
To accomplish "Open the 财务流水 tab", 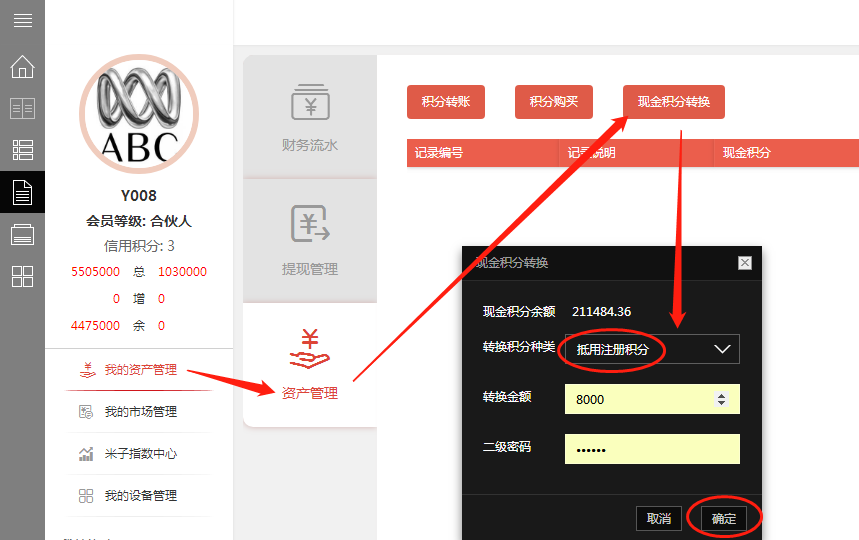I will coord(310,117).
